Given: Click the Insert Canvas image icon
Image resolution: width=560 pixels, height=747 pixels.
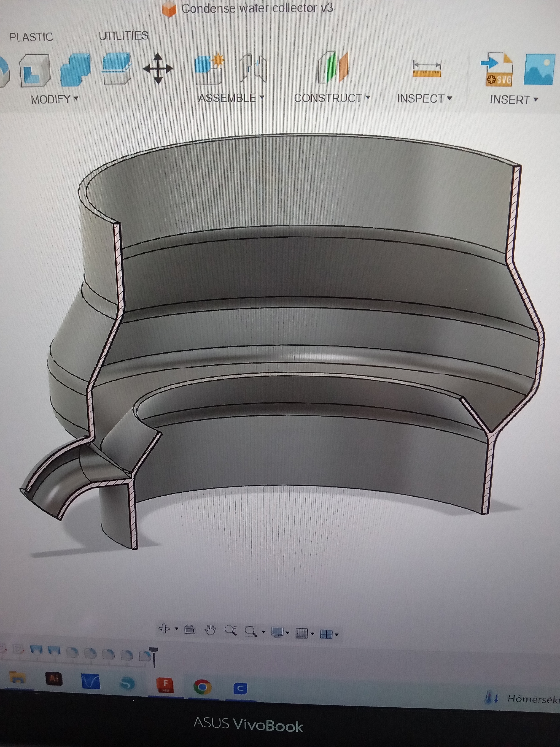Looking at the screenshot, I should point(539,69).
